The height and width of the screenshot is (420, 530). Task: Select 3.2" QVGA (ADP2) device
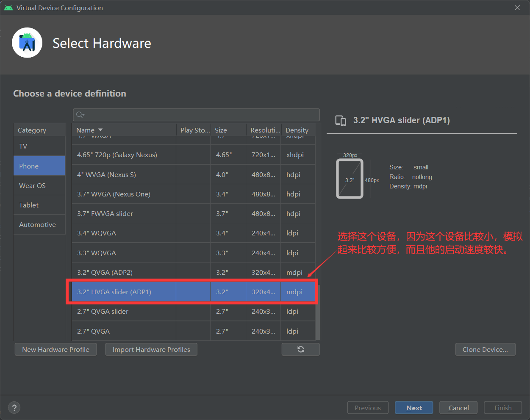(x=194, y=272)
